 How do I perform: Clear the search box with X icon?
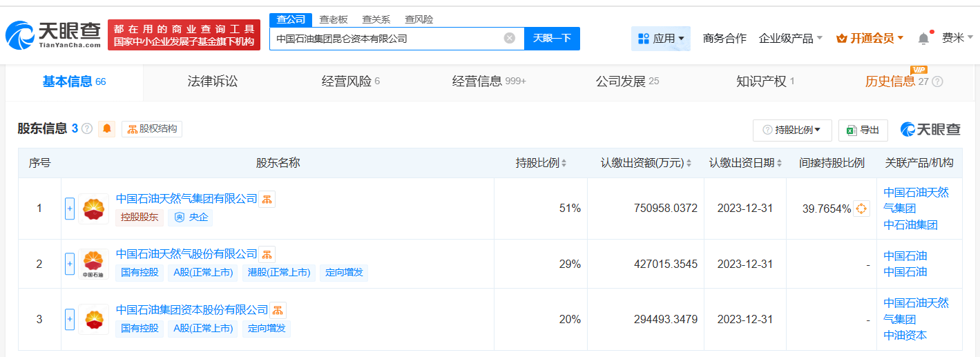click(510, 38)
